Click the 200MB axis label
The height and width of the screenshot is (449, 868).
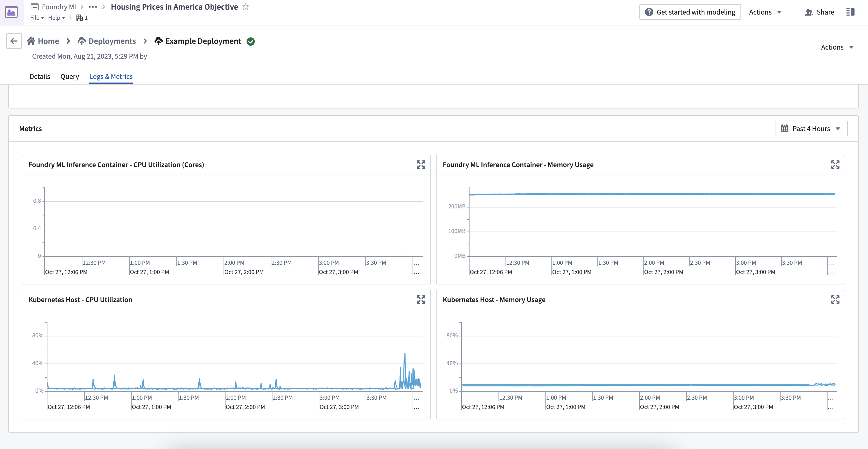457,206
